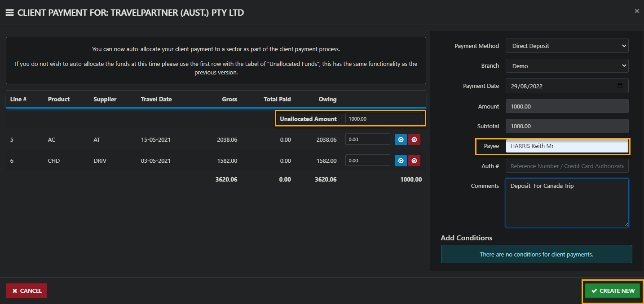Focus the Auth # reference number field
Screen dimensions: 644x304
click(567, 166)
